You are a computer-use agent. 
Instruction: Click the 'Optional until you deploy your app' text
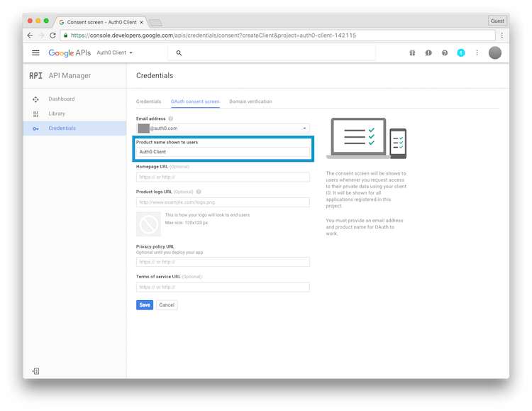tap(170, 253)
